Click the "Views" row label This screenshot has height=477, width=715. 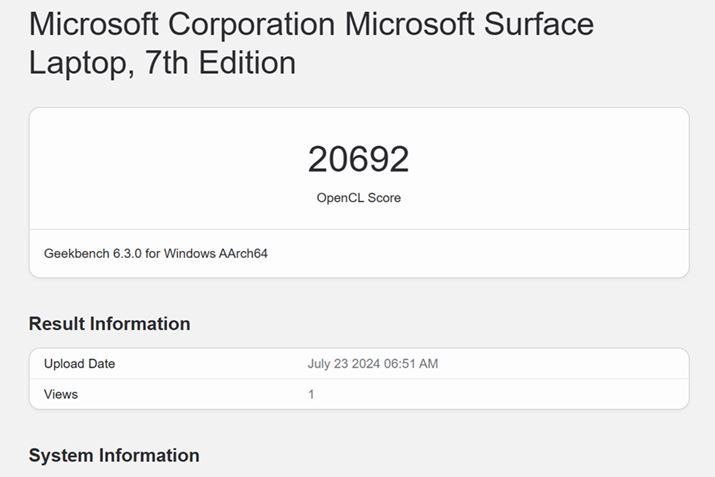pos(61,394)
